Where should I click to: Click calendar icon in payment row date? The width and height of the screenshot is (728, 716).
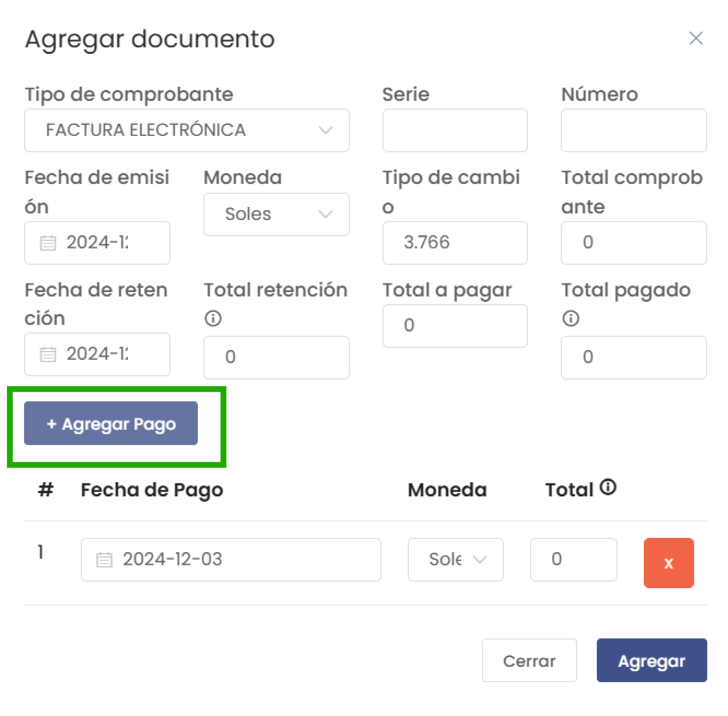[x=104, y=559]
